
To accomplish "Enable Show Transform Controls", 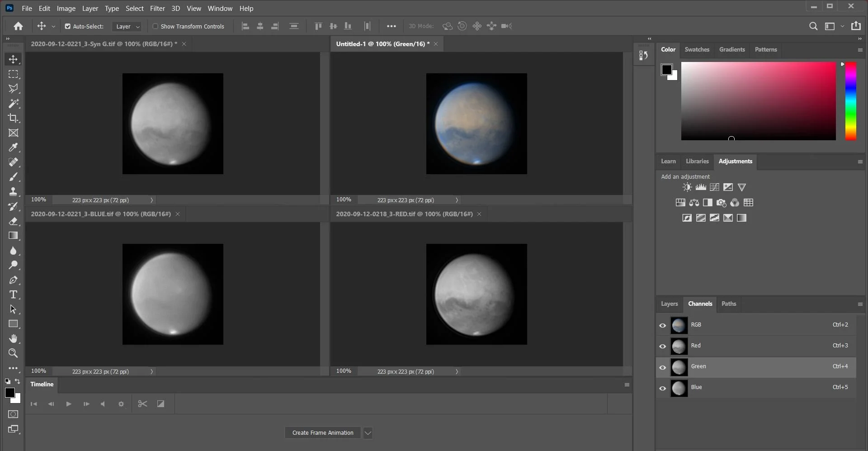I will tap(156, 26).
